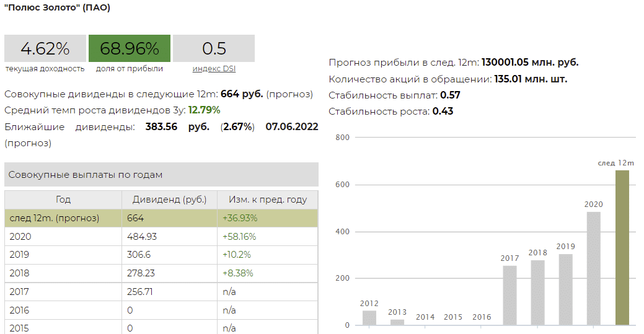Click the след 12m bar in chart
The image size is (644, 334).
pyautogui.click(x=622, y=248)
